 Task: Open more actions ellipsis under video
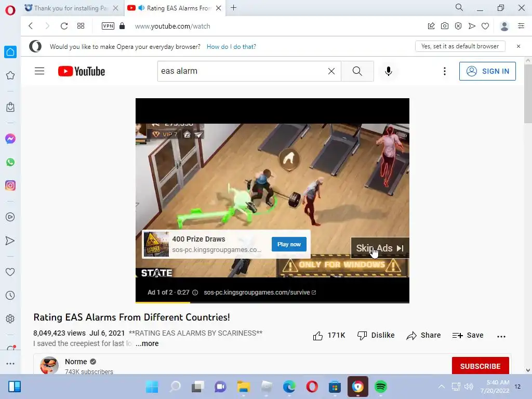pos(501,336)
